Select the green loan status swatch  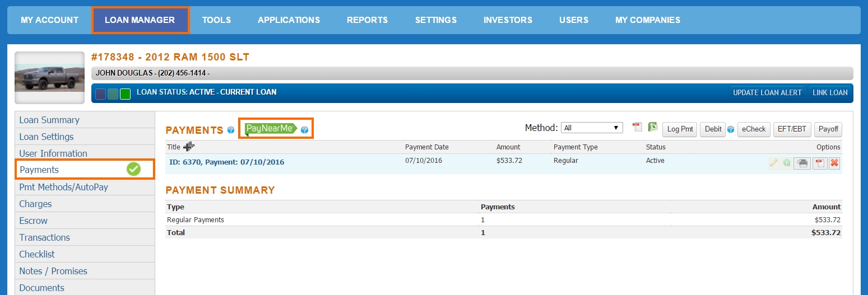(125, 94)
